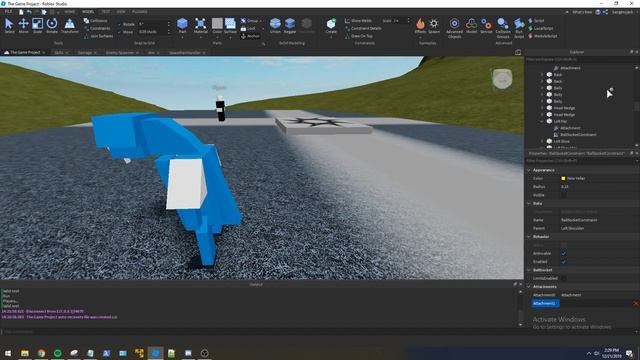This screenshot has height=360, width=640.
Task: Click the view selector cube in viewport
Action: [502, 79]
